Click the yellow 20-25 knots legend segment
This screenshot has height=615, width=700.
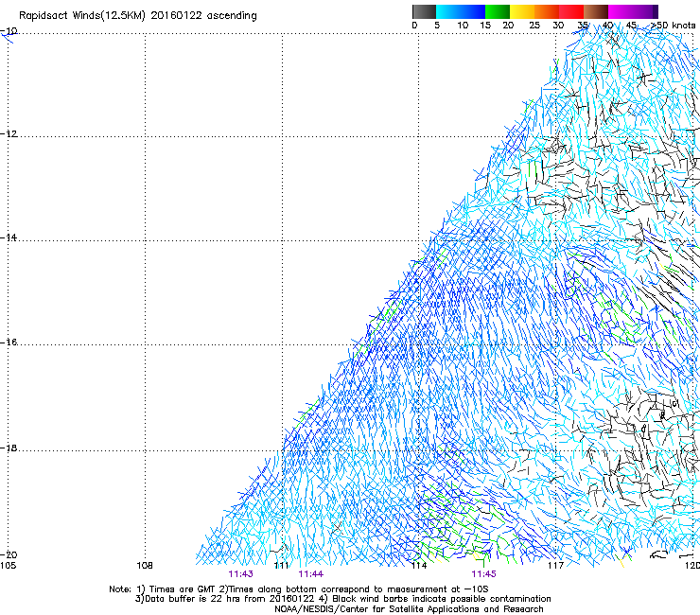[522, 11]
